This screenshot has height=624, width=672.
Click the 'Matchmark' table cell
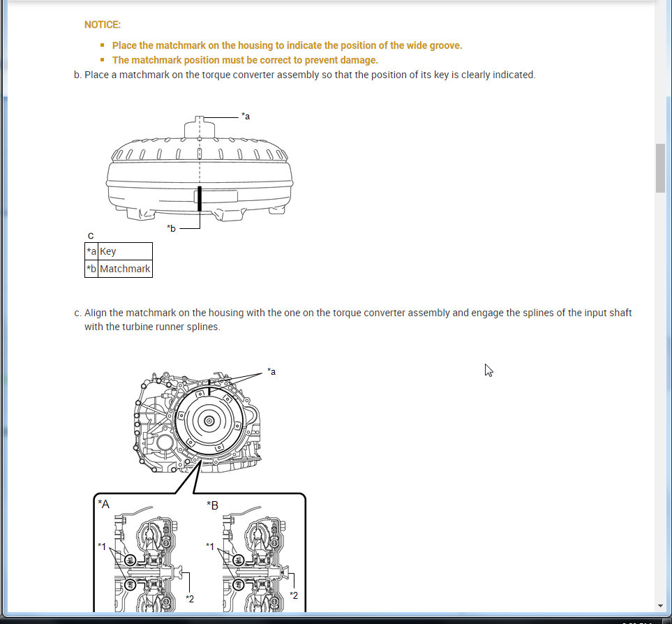(x=125, y=269)
